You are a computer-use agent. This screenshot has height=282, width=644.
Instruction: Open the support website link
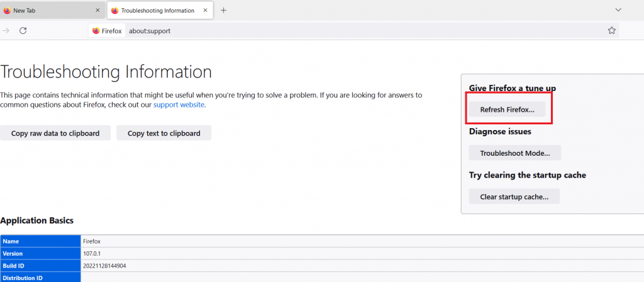179,104
